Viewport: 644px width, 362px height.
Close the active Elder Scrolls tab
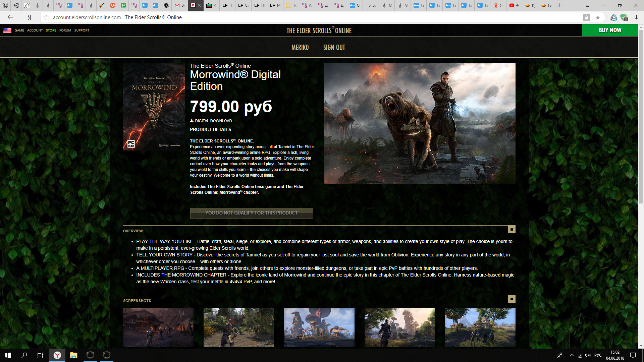coord(199,5)
